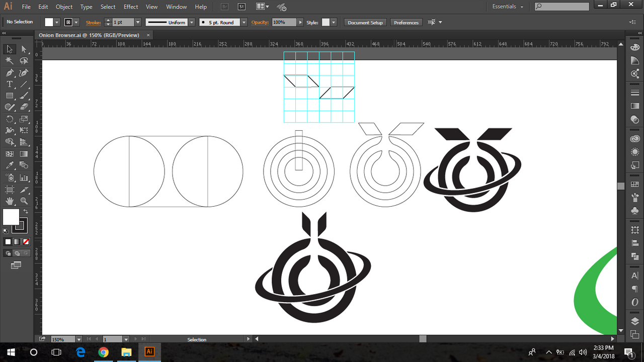Screen dimensions: 644x362
Task: Open the Object menu
Action: tap(64, 7)
